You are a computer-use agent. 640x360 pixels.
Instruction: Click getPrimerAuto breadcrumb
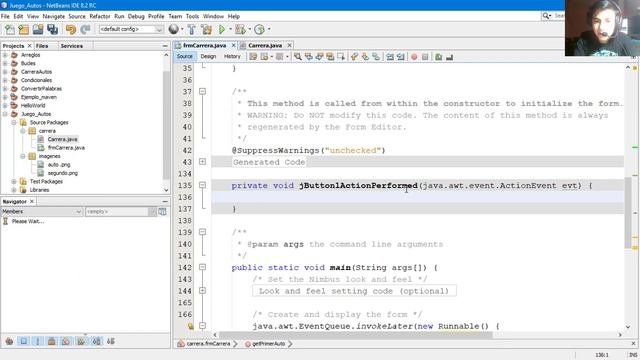pyautogui.click(x=269, y=344)
